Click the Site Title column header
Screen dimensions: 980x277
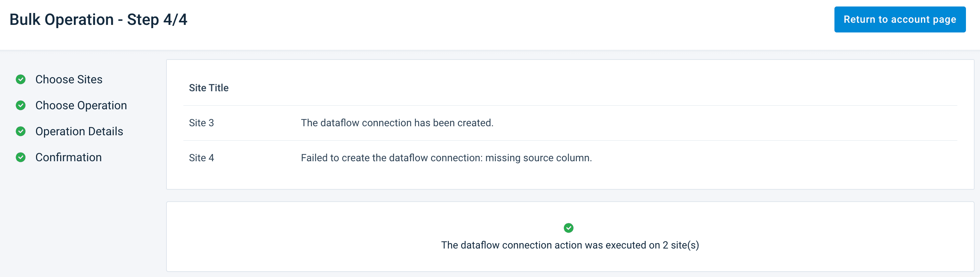coord(209,88)
